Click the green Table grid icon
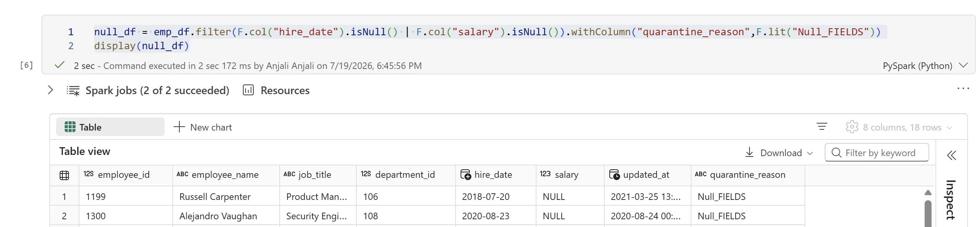 [70, 127]
